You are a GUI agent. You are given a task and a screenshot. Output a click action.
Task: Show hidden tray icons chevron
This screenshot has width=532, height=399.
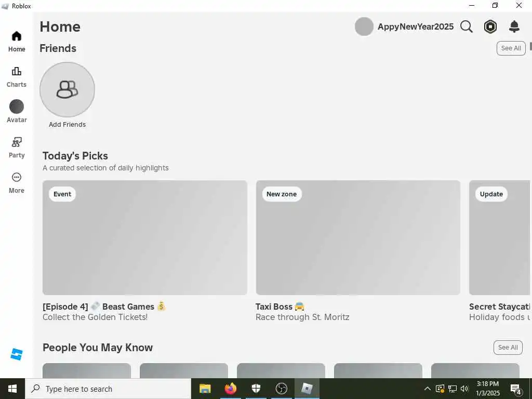(428, 389)
